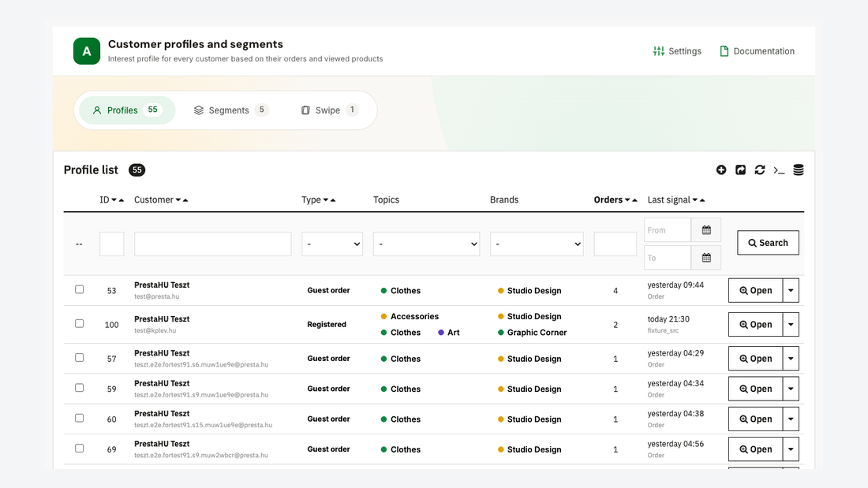Sort by Orders column arrows

tap(631, 199)
